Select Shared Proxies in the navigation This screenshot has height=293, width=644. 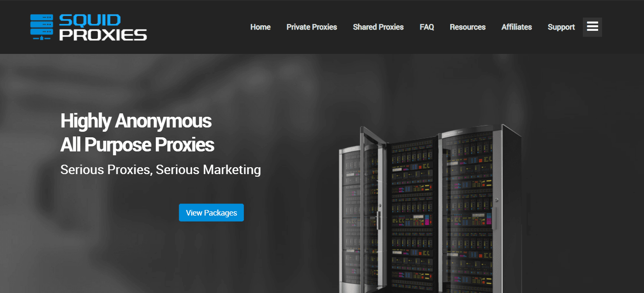[378, 27]
